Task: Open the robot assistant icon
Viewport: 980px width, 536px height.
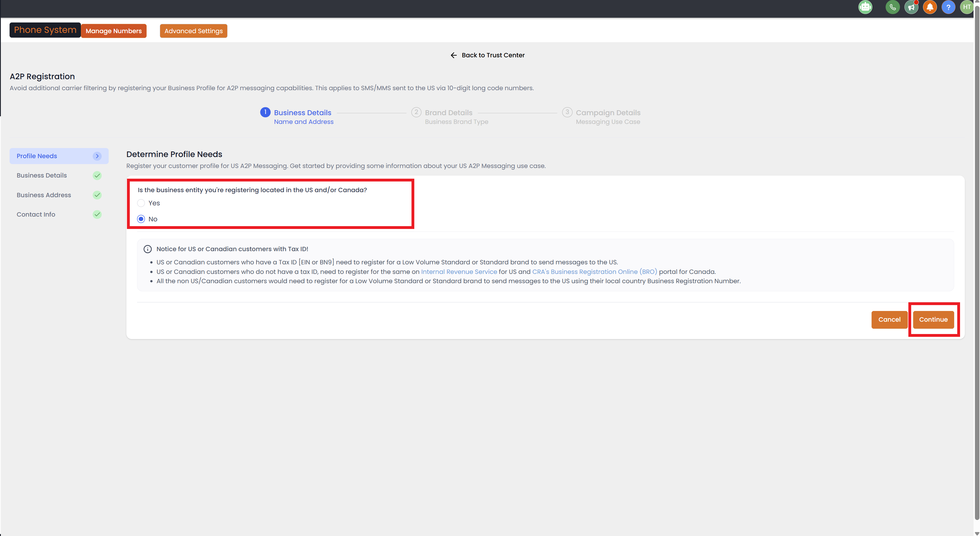Action: pos(865,7)
